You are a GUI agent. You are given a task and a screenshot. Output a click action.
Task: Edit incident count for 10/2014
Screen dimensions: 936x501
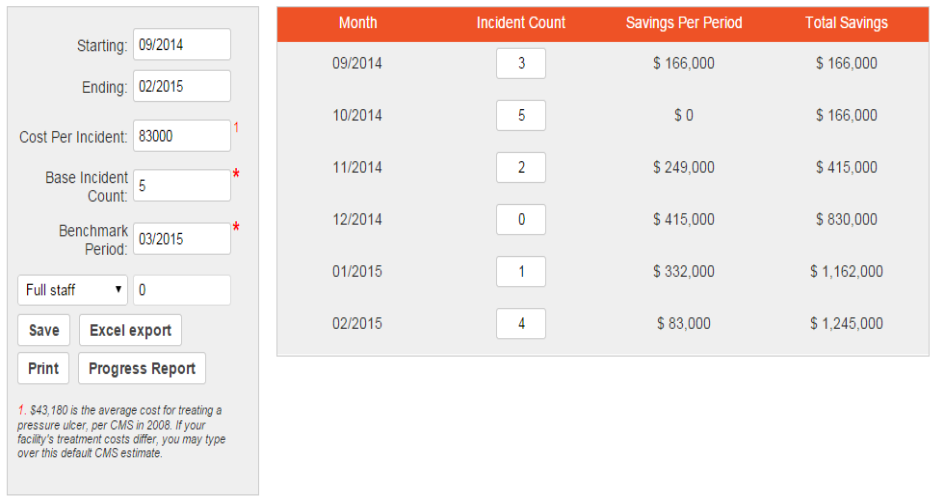click(x=521, y=115)
